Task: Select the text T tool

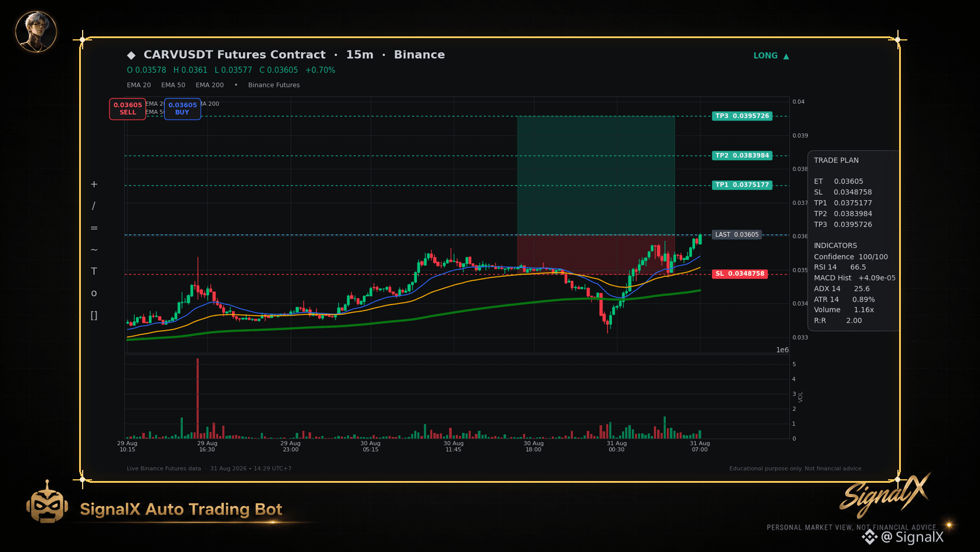Action: 94,271
